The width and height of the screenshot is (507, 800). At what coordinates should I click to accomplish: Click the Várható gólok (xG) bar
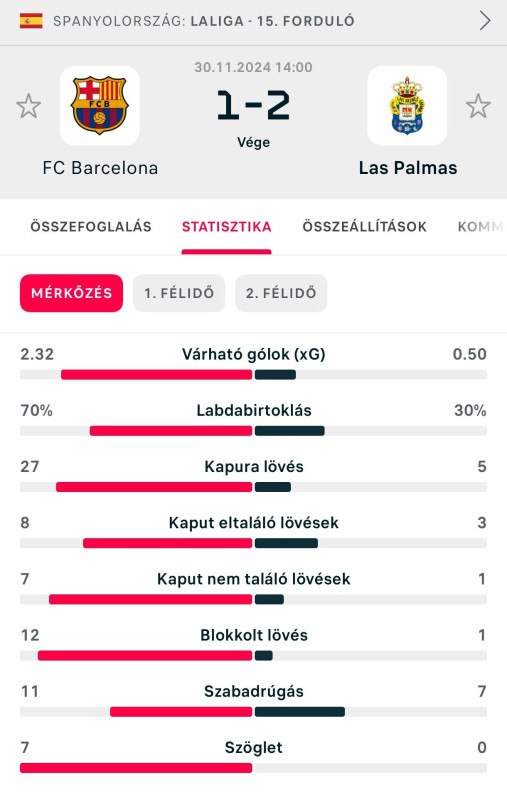click(x=254, y=375)
